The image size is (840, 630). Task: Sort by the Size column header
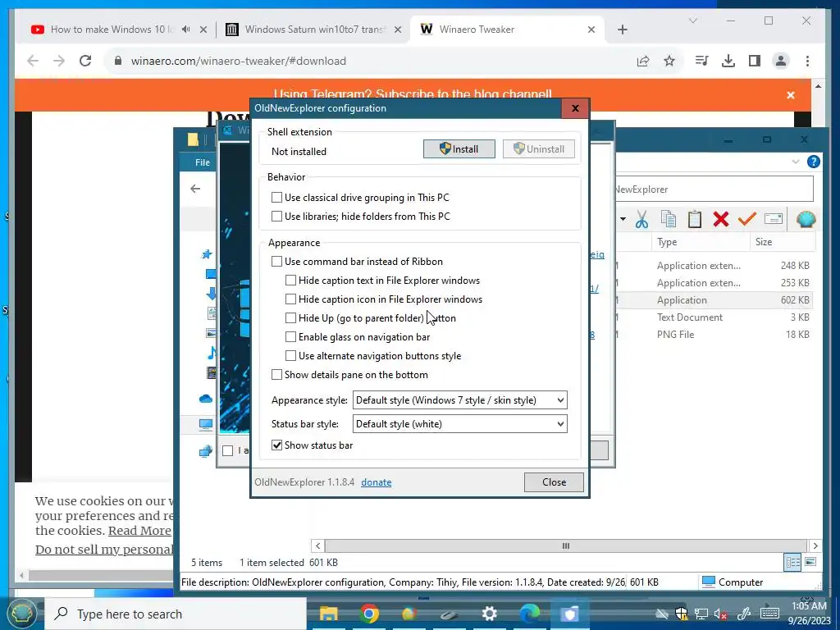[x=783, y=242]
